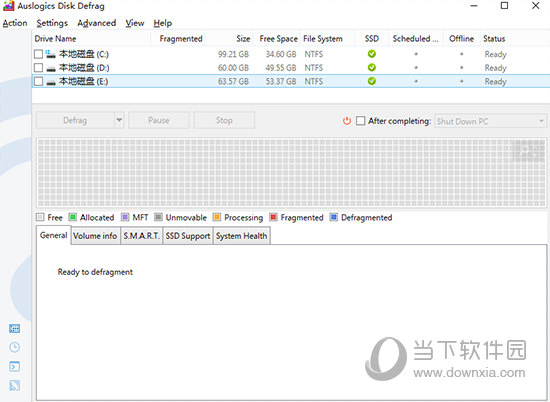Click the disk cluster map grid
Viewport: 550px width, 402px height.
pos(291,173)
